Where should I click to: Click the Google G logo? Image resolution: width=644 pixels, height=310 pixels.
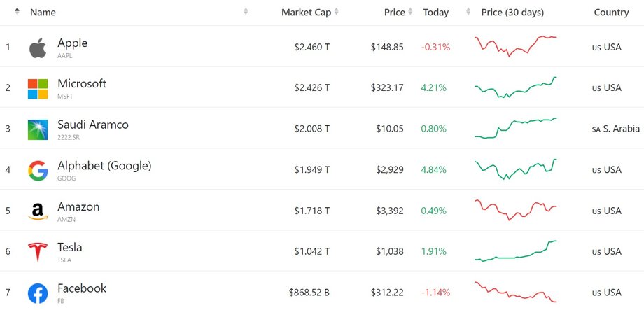pyautogui.click(x=38, y=171)
